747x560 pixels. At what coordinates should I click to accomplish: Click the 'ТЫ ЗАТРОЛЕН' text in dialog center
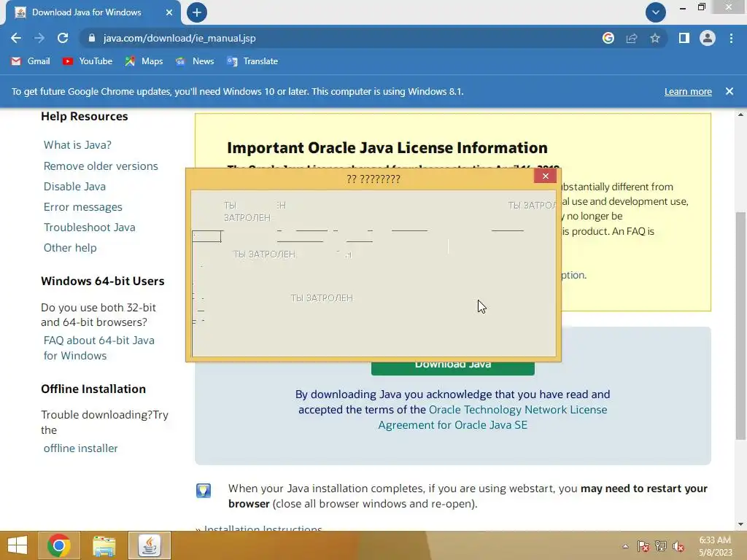point(322,298)
